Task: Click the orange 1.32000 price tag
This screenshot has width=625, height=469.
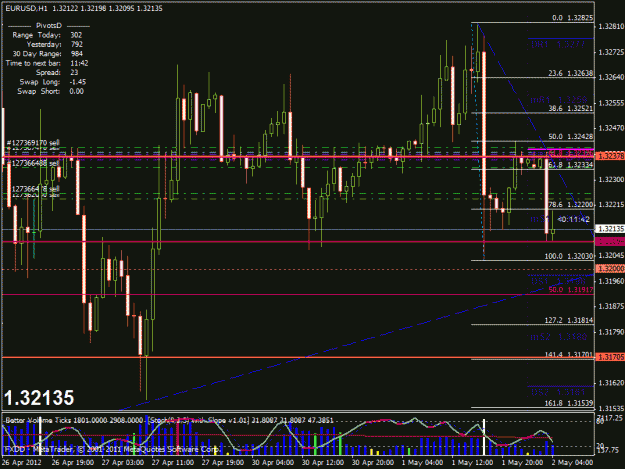Action: 610,269
